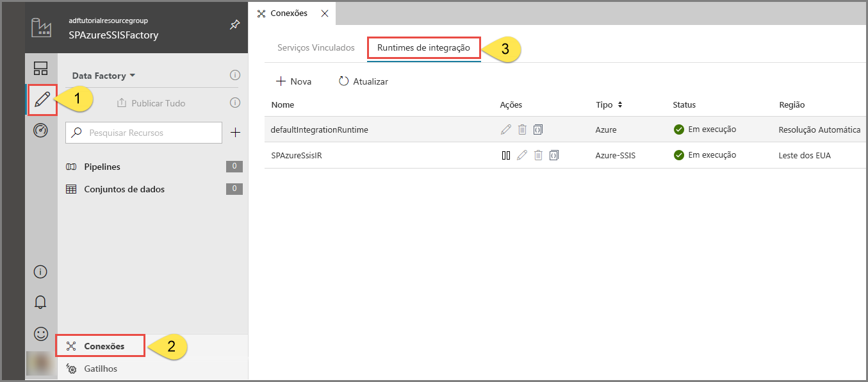
Task: Click the SPAzureSSISFactory title
Action: (113, 35)
